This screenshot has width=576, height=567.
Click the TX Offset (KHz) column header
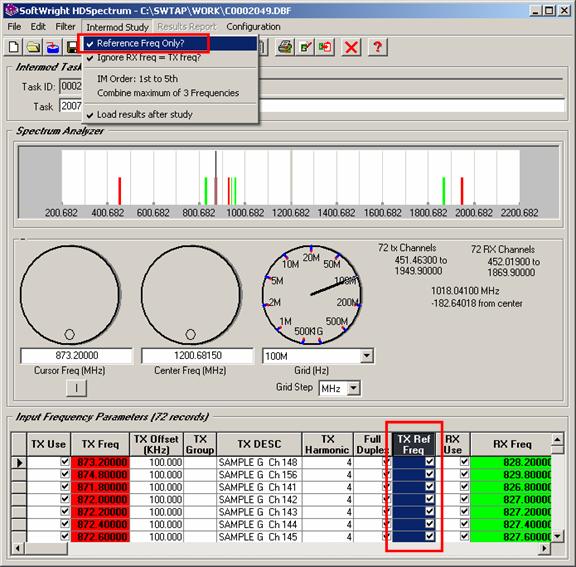click(x=156, y=444)
